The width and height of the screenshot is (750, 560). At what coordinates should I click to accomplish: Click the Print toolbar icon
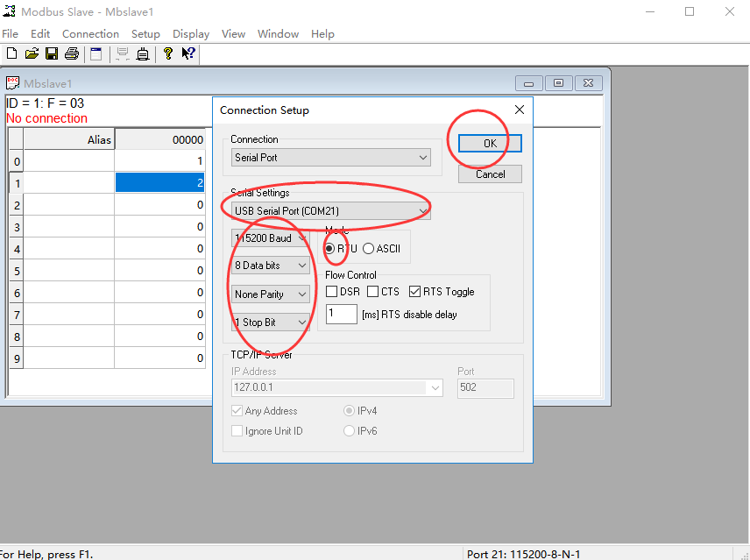(x=72, y=53)
